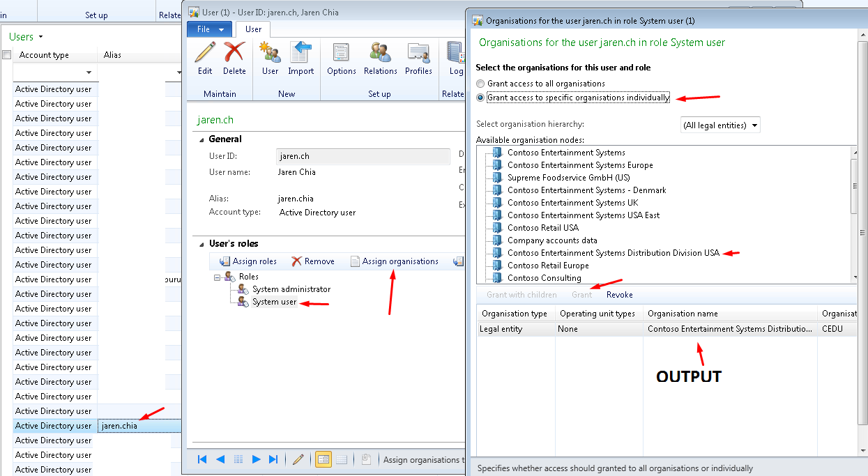Image resolution: width=868 pixels, height=476 pixels.
Task: Click the Grant button
Action: coord(581,295)
